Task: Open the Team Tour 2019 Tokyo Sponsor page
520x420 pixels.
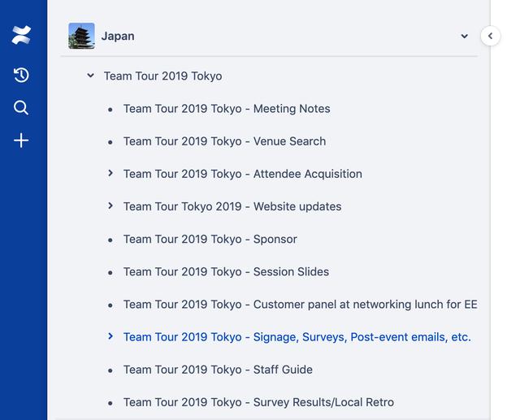Action: pyautogui.click(x=210, y=239)
